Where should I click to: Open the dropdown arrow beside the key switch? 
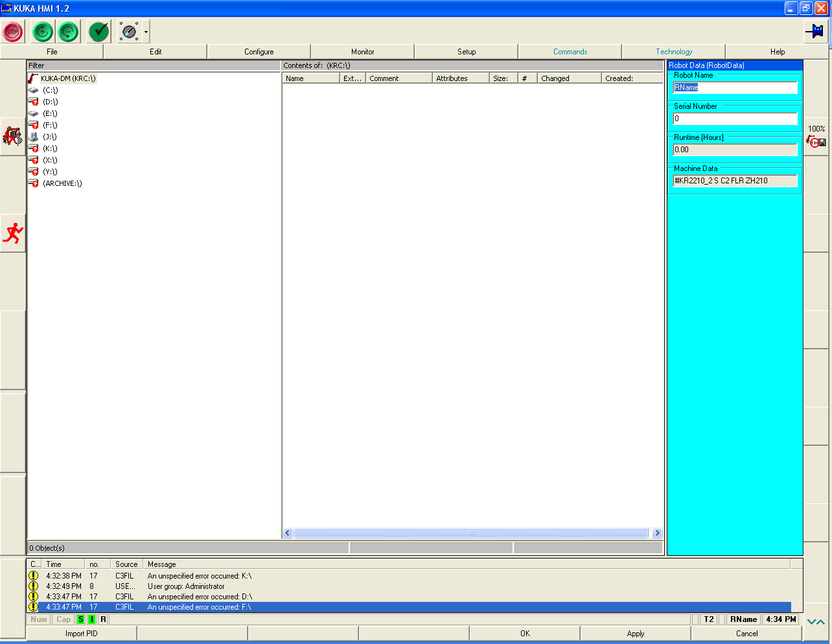point(146,32)
